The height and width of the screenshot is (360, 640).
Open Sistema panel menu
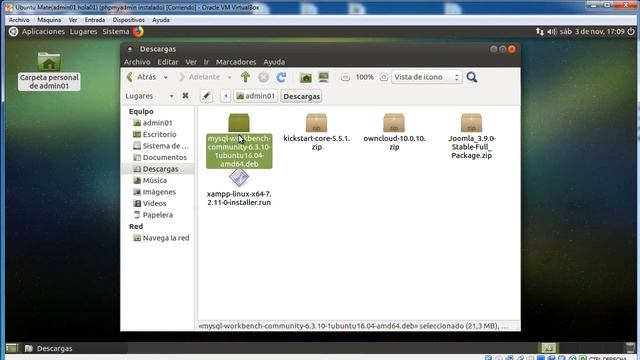pyautogui.click(x=116, y=31)
